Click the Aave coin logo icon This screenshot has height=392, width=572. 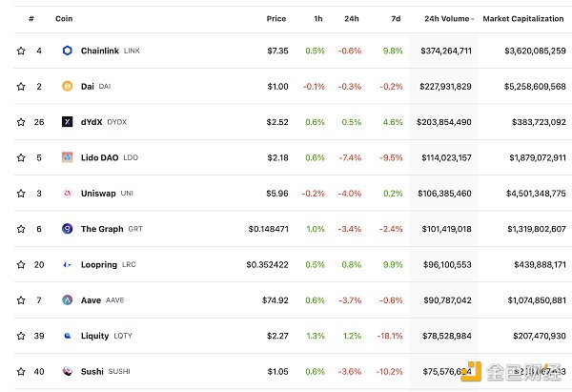tap(67, 299)
